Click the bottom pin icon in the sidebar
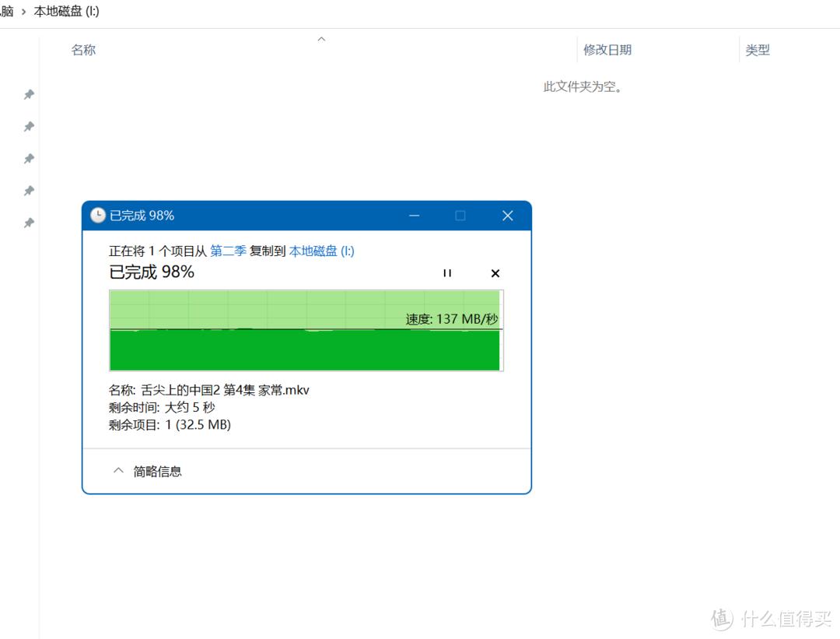840x639 pixels. pyautogui.click(x=29, y=223)
